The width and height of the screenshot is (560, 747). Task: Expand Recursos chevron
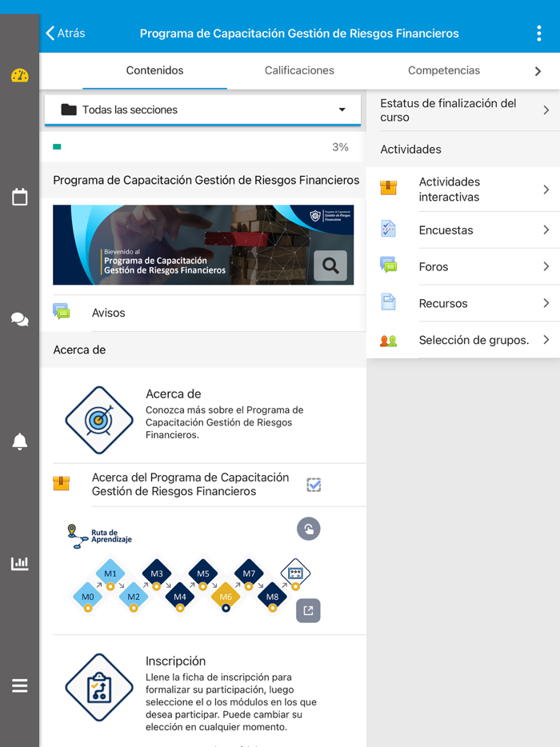(x=546, y=303)
